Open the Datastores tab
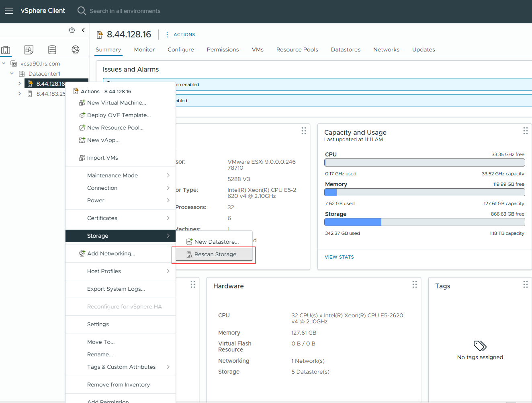This screenshot has height=403, width=532. click(x=346, y=49)
